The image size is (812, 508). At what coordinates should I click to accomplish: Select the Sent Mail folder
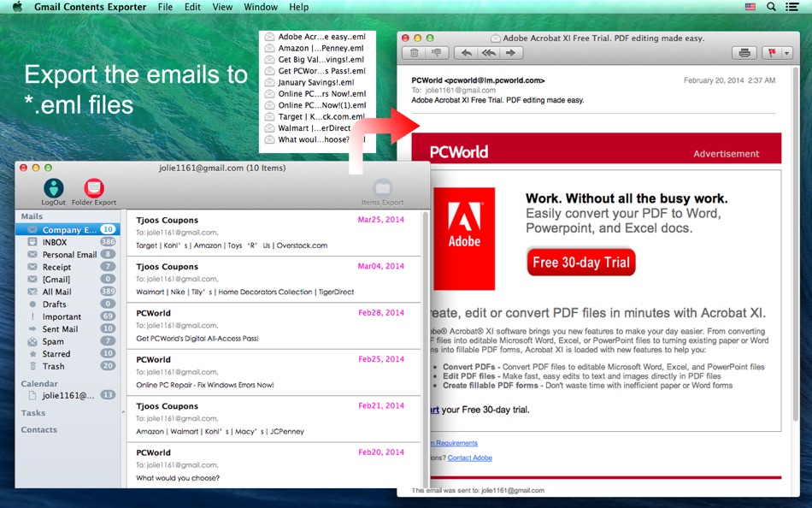pyautogui.click(x=68, y=329)
